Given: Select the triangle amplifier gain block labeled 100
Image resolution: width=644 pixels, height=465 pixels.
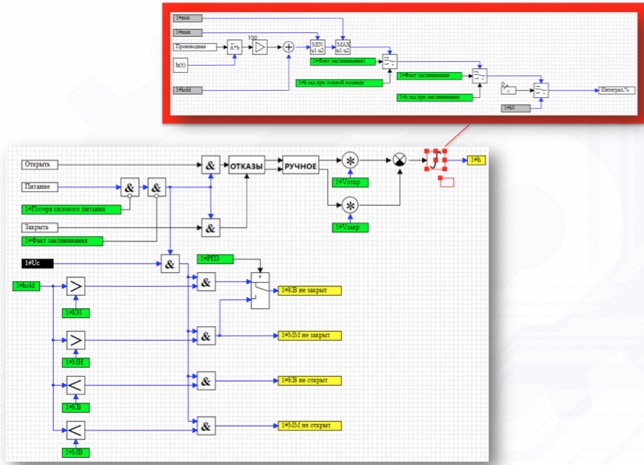Looking at the screenshot, I should 260,47.
